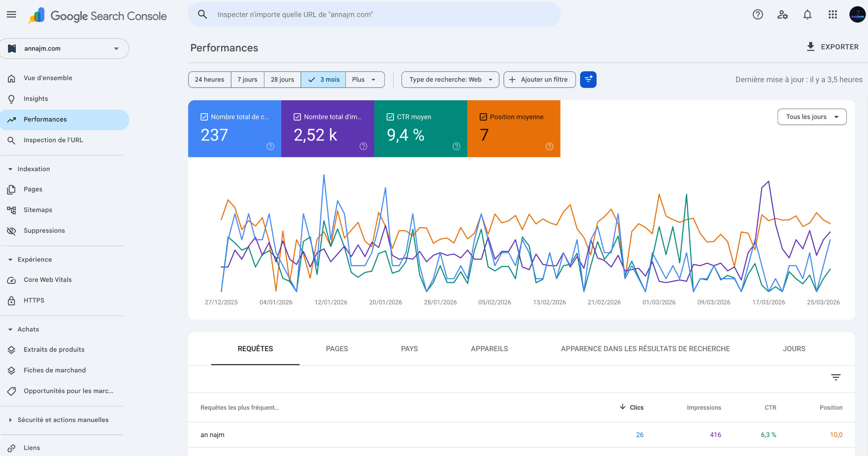Open URL Inspection tool
The height and width of the screenshot is (456, 868).
[x=53, y=140]
